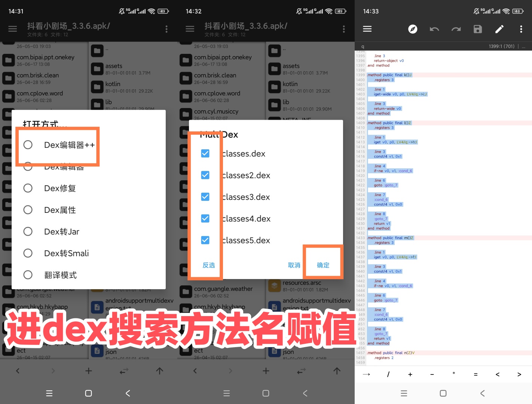Tap the compass navigation icon in editor
This screenshot has height=404, width=532.
(x=413, y=29)
